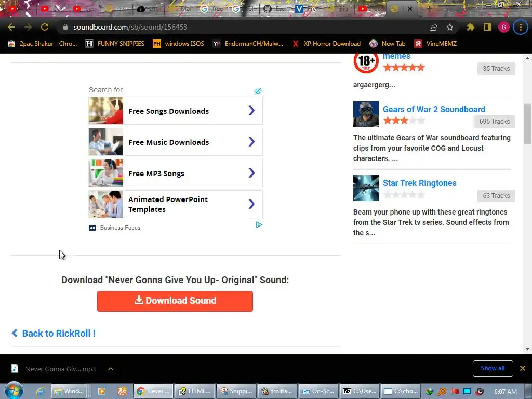This screenshot has height=399, width=532.
Task: Click chevron beside Free Music Downloads
Action: tap(251, 141)
